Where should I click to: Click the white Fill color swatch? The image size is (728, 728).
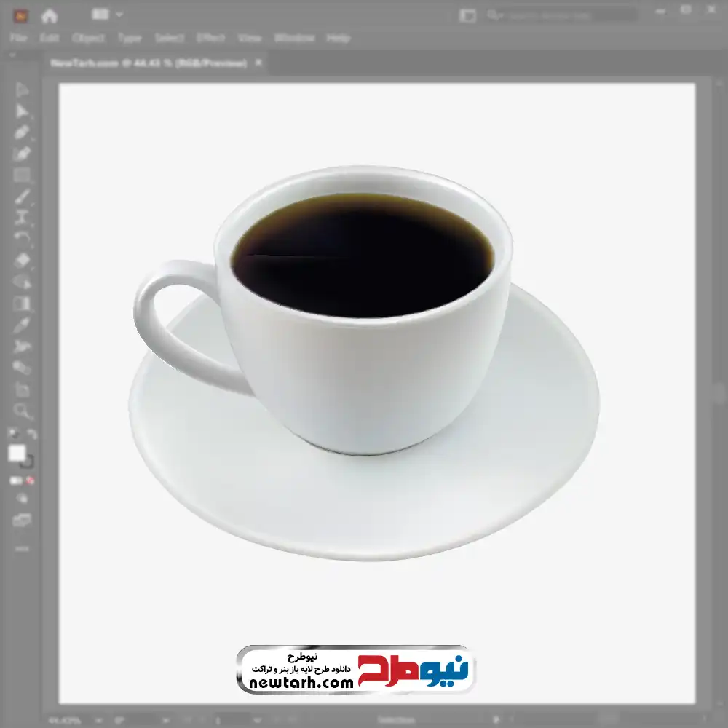[17, 454]
